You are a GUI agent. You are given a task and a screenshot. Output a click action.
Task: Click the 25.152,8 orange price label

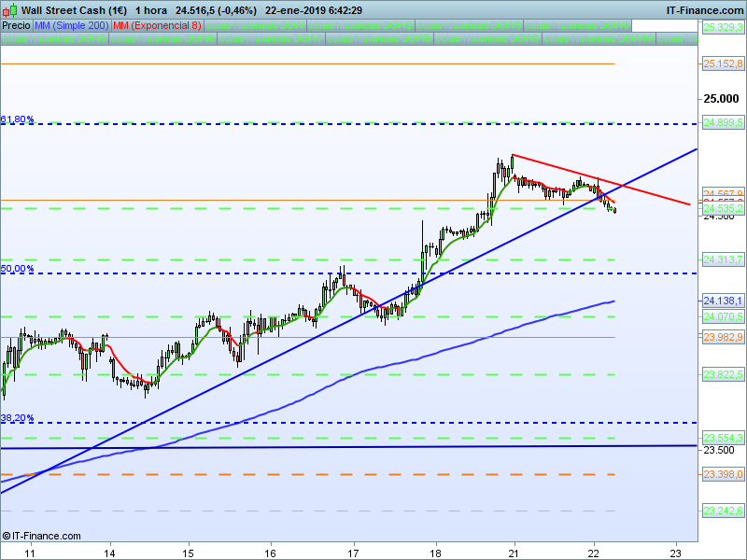(x=723, y=63)
